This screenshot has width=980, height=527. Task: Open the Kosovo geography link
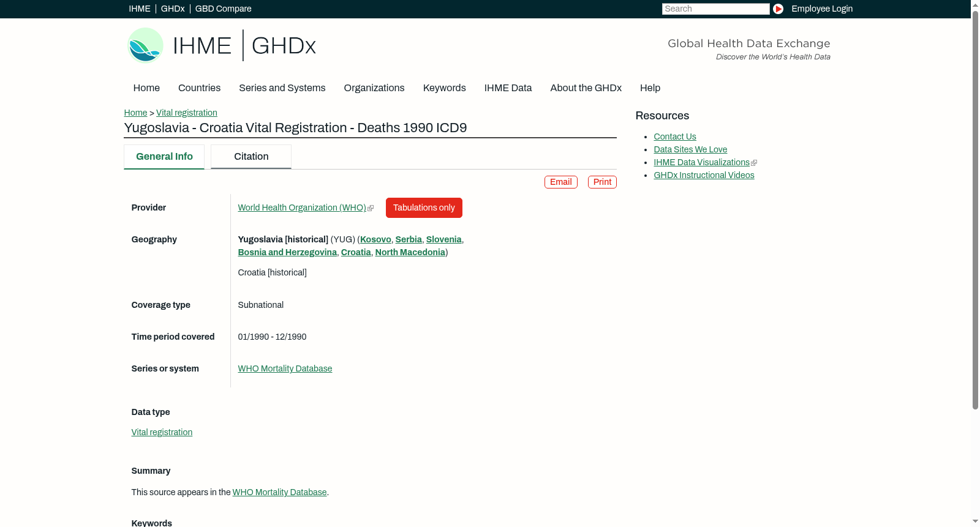[375, 239]
